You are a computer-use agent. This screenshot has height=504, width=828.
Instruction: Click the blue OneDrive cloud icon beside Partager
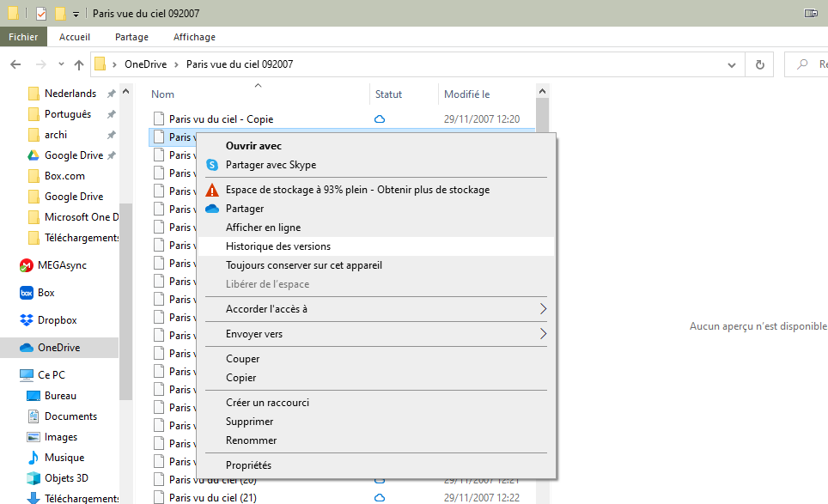(x=212, y=209)
